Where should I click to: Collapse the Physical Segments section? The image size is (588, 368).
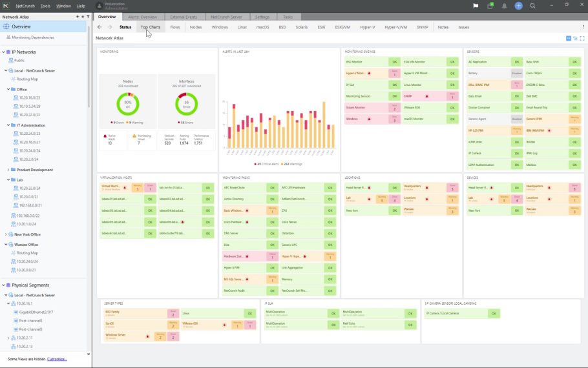(3, 285)
